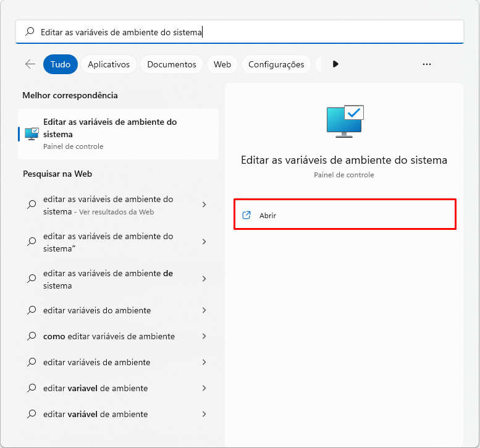Switch to the Configurações tab
The image size is (480, 448).
coord(276,64)
